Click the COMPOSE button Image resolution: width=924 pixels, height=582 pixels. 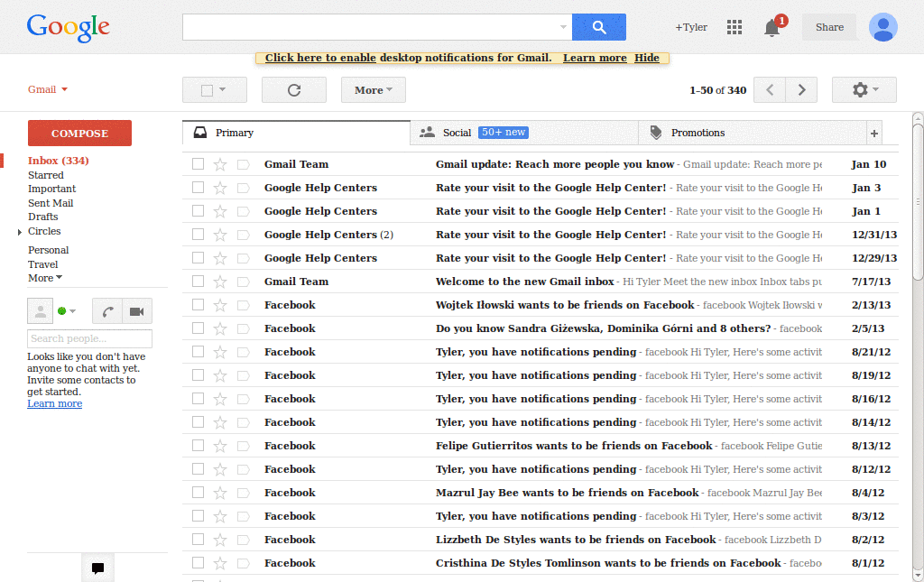point(79,134)
